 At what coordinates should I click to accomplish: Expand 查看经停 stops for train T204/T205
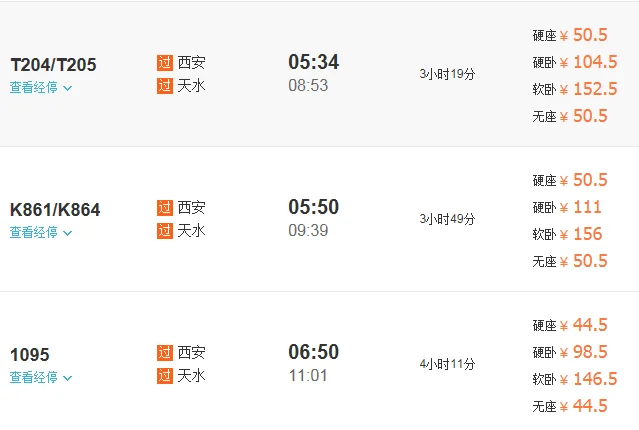[x=41, y=88]
